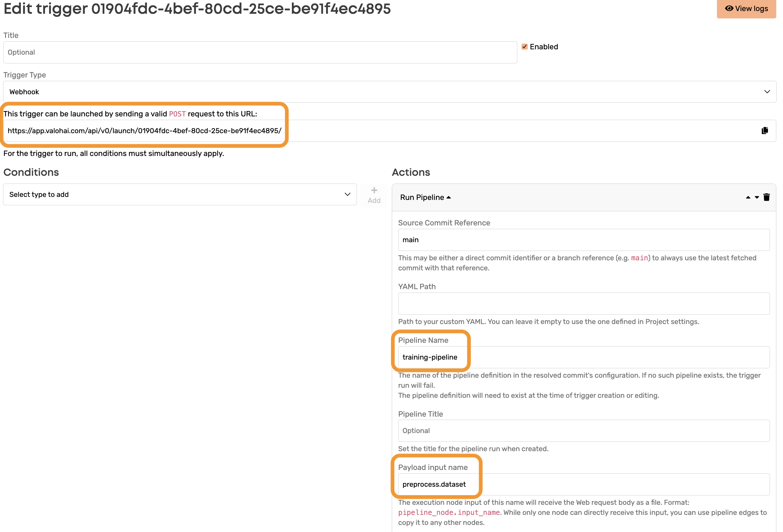Open the Select type to add dropdown
783x532 pixels.
click(179, 195)
